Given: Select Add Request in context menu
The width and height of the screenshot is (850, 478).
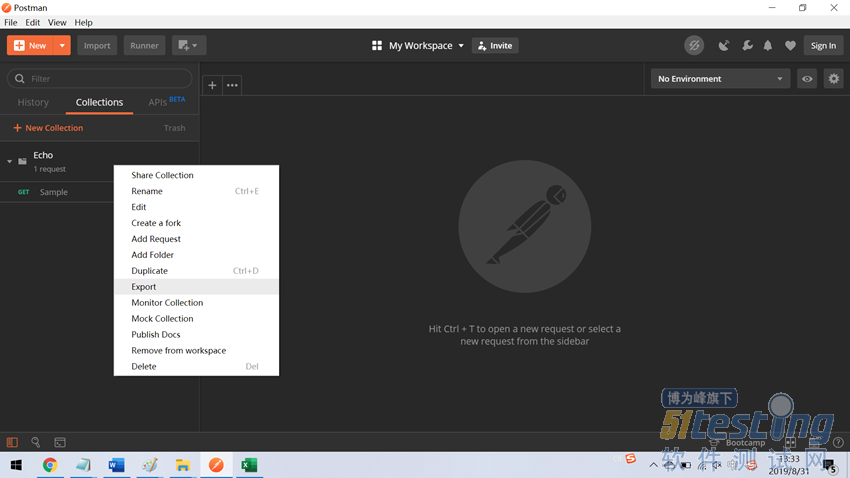Looking at the screenshot, I should pos(196,239).
